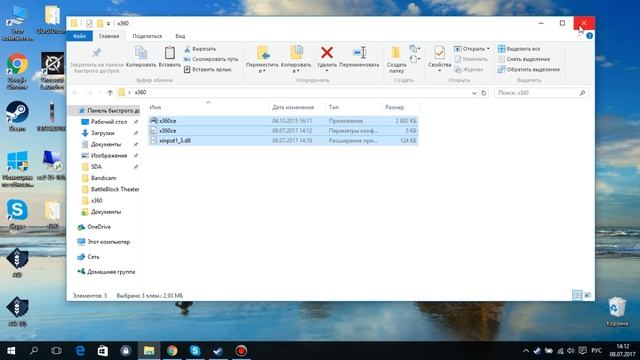The image size is (640, 360).
Task: Open Properties (Свойства) in the ribbon
Action: pos(439,59)
